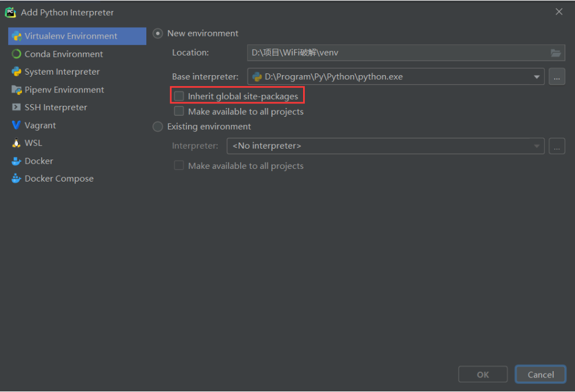Browse for Base interpreter with ellipsis button
Viewport: 575px width, 392px height.
[556, 76]
